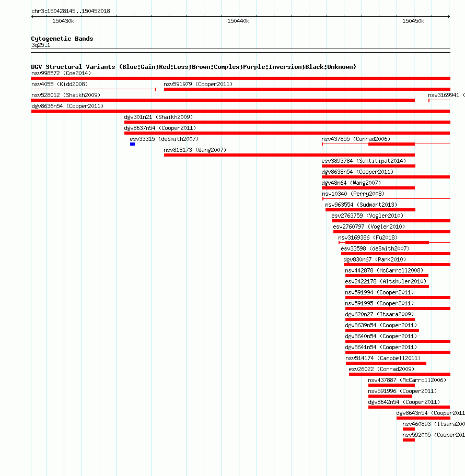The image size is (465, 476).
Task: Click nsv592005 (Cooper) variant label
Action: point(434,434)
